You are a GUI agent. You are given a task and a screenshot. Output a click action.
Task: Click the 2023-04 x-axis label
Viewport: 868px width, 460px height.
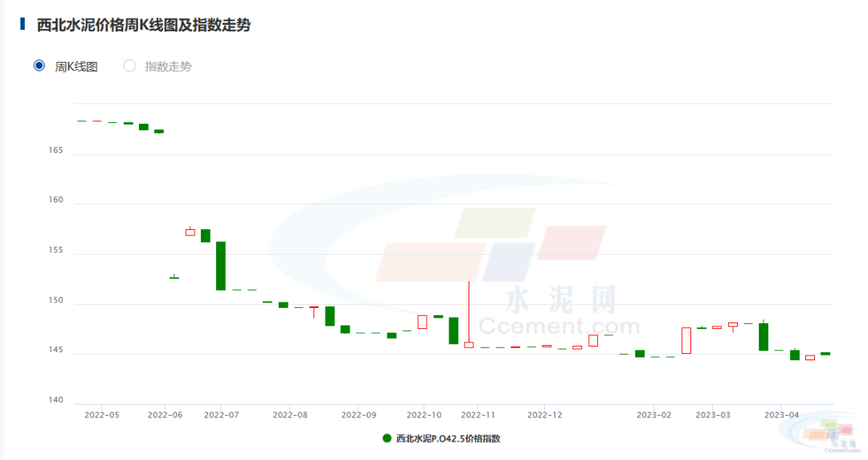pyautogui.click(x=781, y=414)
